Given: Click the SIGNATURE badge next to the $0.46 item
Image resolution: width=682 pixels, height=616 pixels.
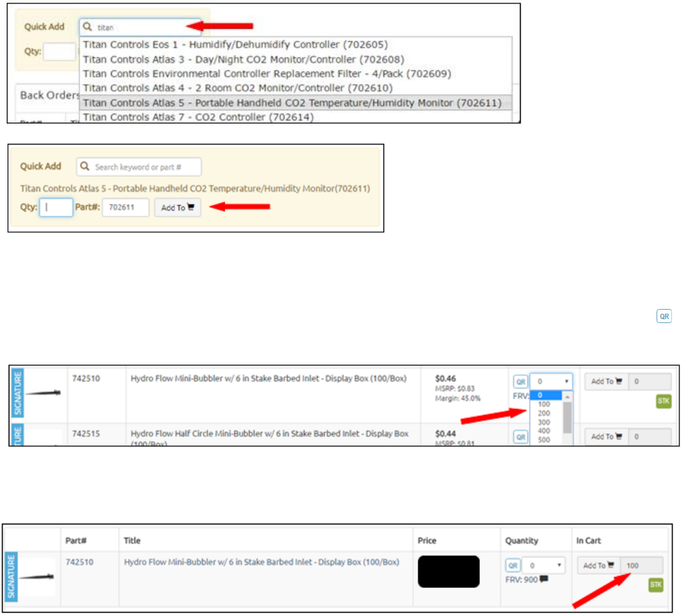Looking at the screenshot, I should point(17,393).
